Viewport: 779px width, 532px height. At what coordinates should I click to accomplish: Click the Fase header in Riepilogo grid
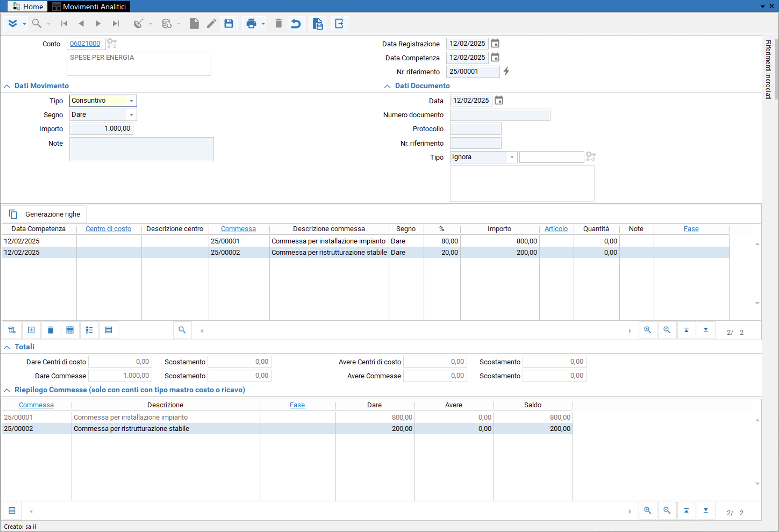(x=297, y=405)
